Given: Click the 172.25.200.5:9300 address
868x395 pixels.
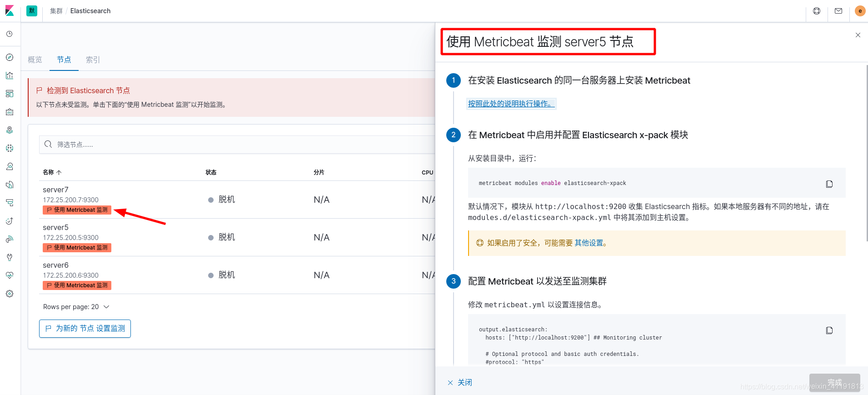Looking at the screenshot, I should point(70,238).
